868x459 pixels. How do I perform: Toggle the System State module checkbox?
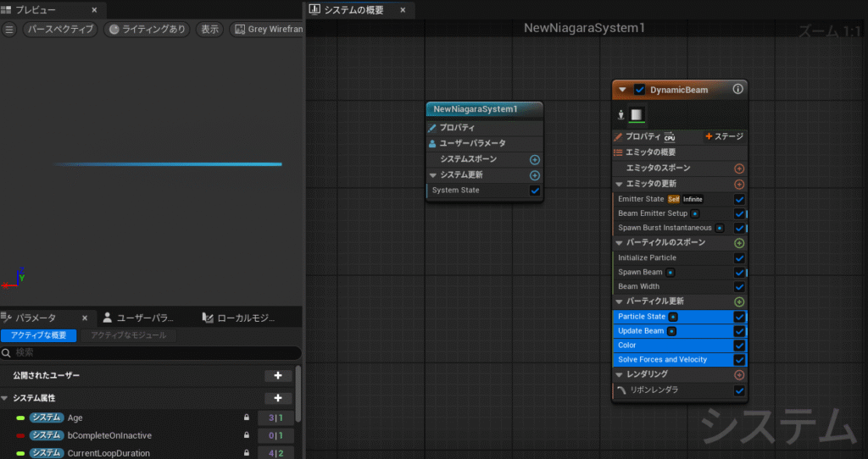click(x=534, y=191)
